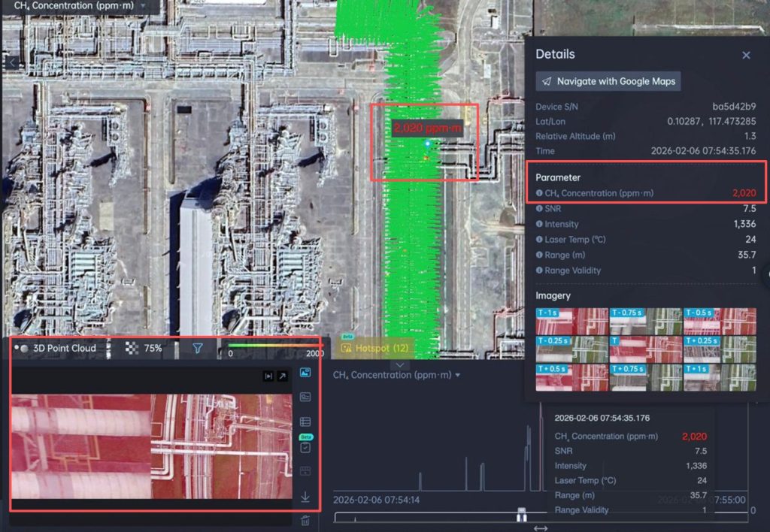This screenshot has height=532, width=770.
Task: Click the download icon in the right sidebar
Action: coord(305,496)
